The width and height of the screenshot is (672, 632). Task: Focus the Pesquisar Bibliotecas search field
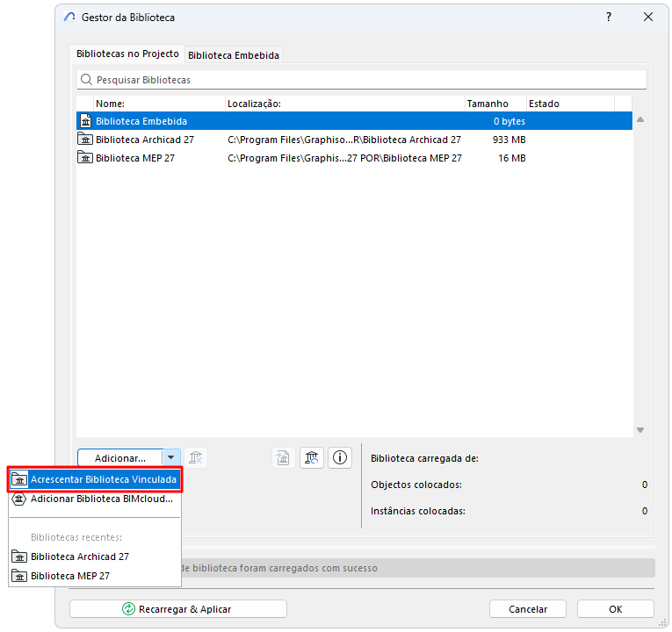click(362, 80)
